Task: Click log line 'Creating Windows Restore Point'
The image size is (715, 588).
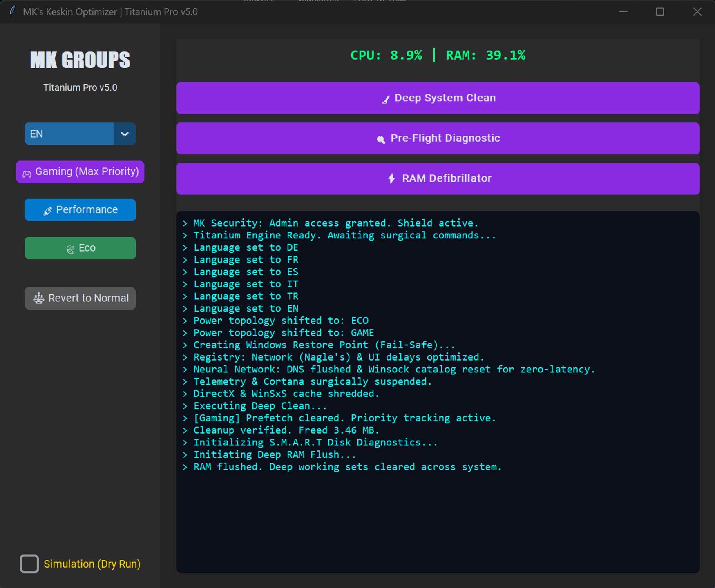Action: (319, 345)
